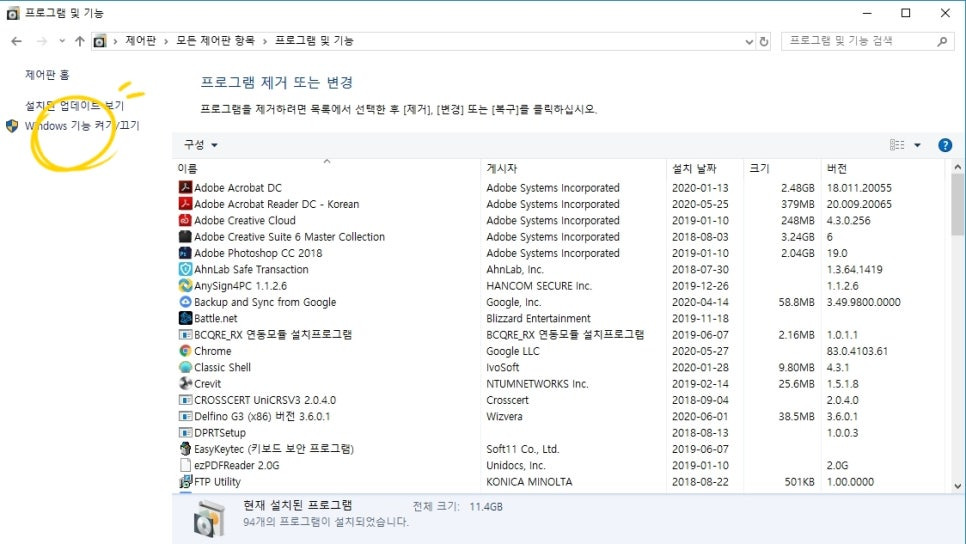The width and height of the screenshot is (966, 544).
Task: Click the Delfino G3 (x86) program name
Action: click(x=262, y=416)
